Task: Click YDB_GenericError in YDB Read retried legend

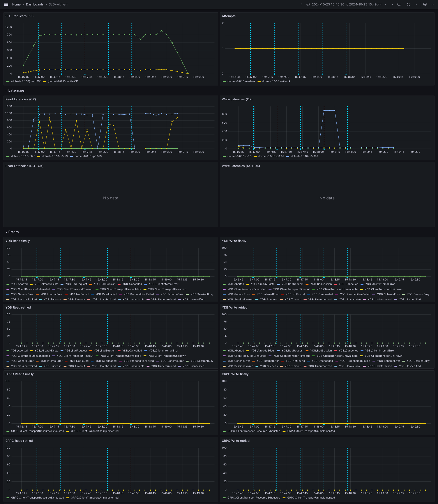Action: pyautogui.click(x=22, y=361)
